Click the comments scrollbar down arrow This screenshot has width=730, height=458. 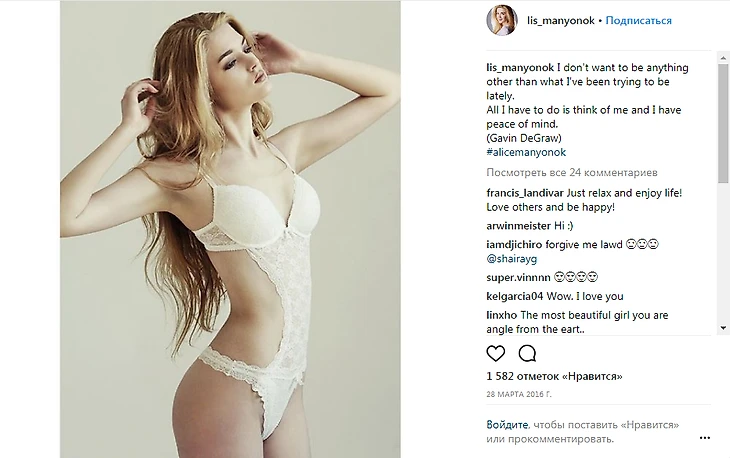click(723, 328)
